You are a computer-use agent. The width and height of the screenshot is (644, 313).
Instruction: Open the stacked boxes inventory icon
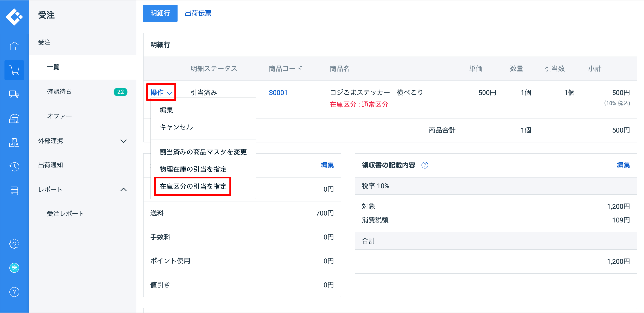(14, 142)
